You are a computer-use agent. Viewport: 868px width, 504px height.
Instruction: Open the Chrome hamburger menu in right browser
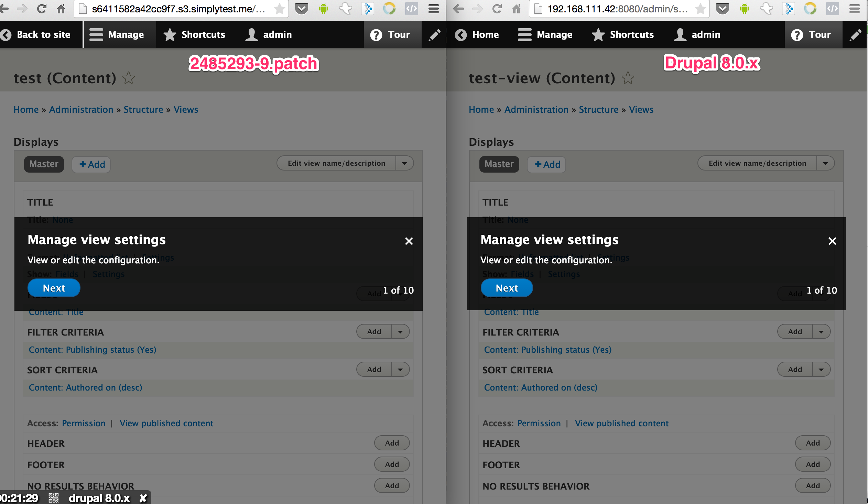tap(855, 9)
